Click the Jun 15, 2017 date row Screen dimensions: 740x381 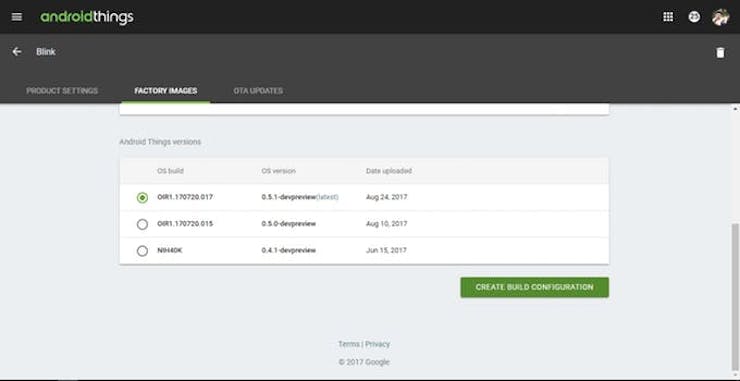tap(364, 250)
